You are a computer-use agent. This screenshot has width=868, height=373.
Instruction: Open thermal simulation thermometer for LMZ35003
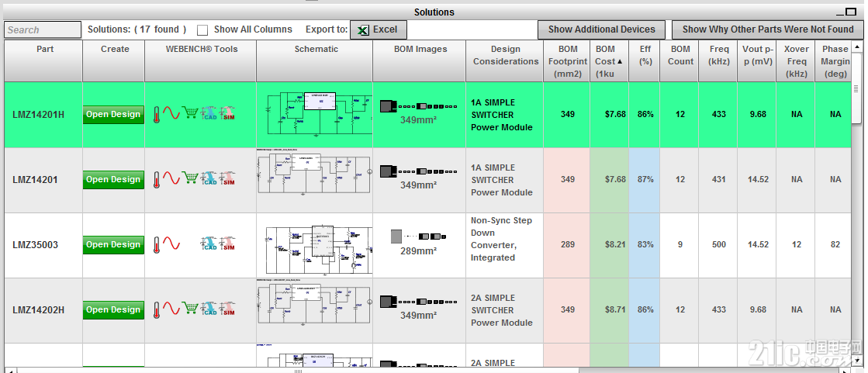pyautogui.click(x=156, y=244)
